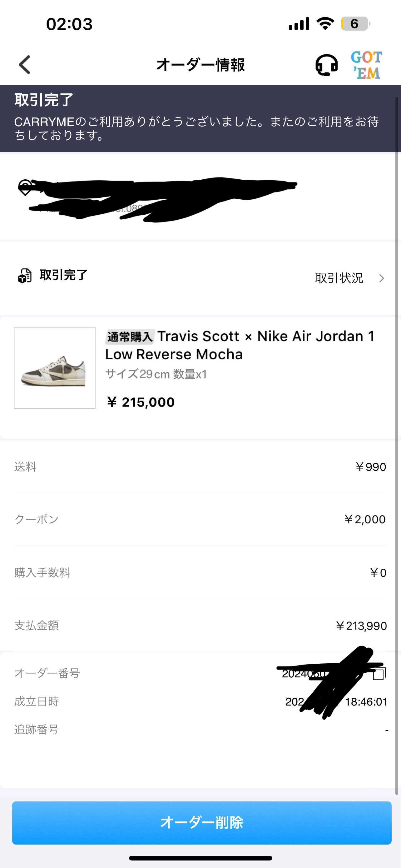
Task: Tap the クーポン ¥2,000 row
Action: pos(200,519)
